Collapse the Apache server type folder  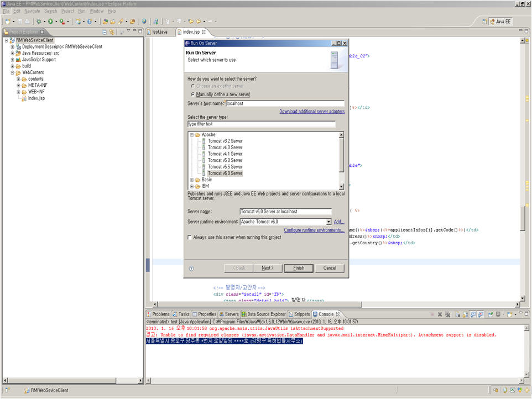tap(191, 134)
